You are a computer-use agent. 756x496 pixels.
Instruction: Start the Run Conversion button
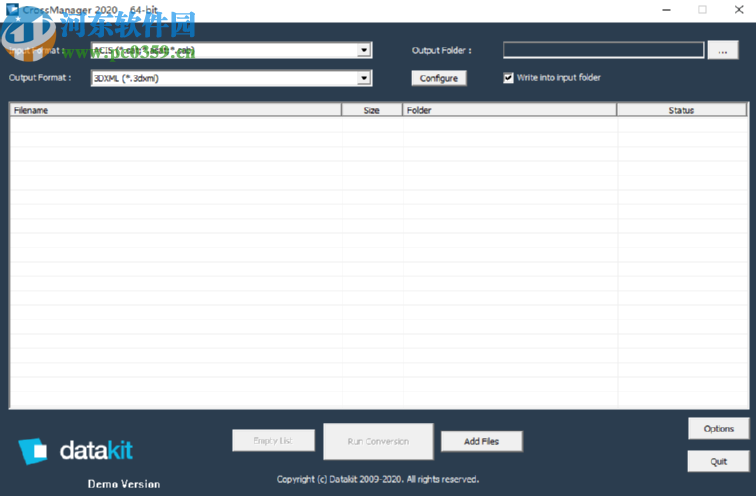coord(378,441)
